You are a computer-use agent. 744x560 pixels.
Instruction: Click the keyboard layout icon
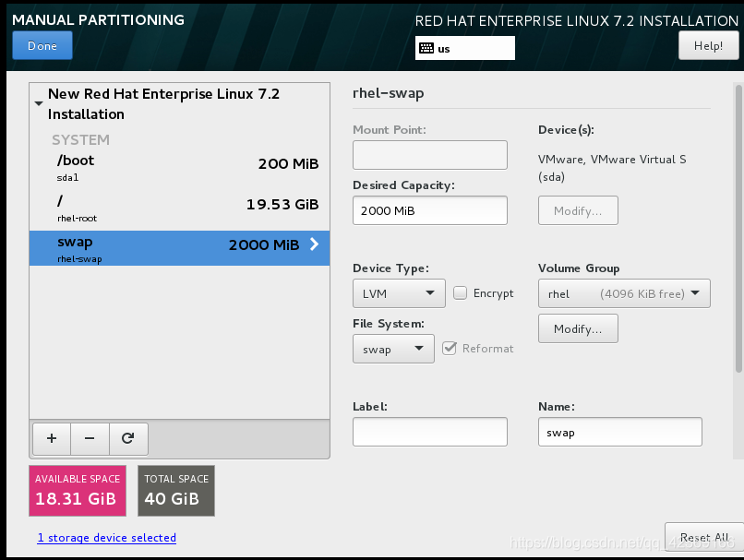point(426,48)
